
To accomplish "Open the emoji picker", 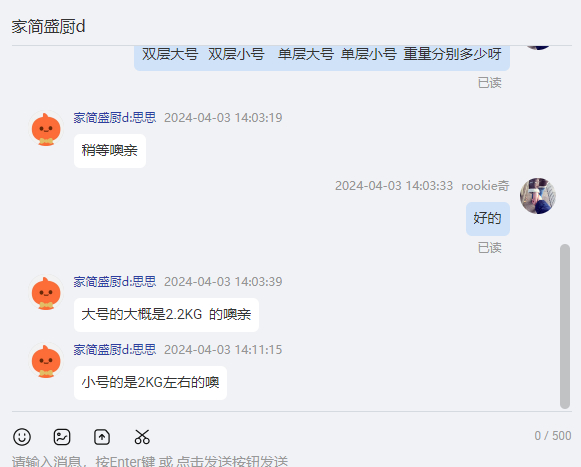I will coord(22,437).
